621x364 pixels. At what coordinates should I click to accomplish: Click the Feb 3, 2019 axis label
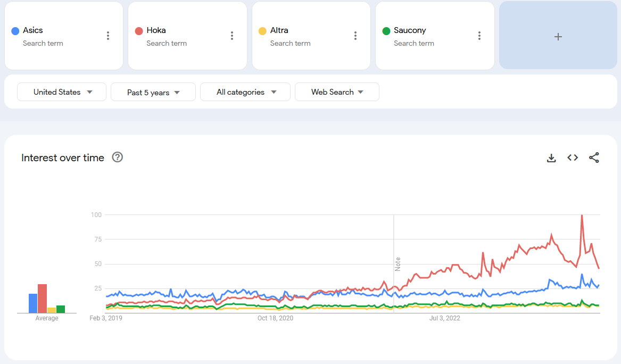pyautogui.click(x=106, y=318)
